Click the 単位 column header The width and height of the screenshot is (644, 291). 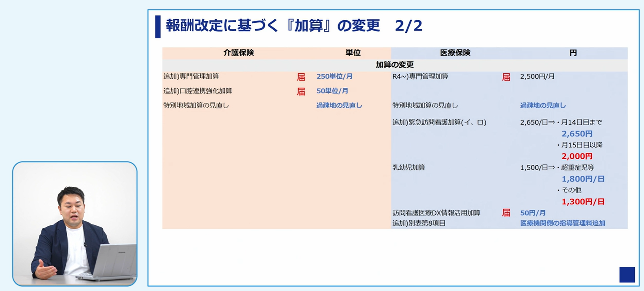[x=353, y=53]
